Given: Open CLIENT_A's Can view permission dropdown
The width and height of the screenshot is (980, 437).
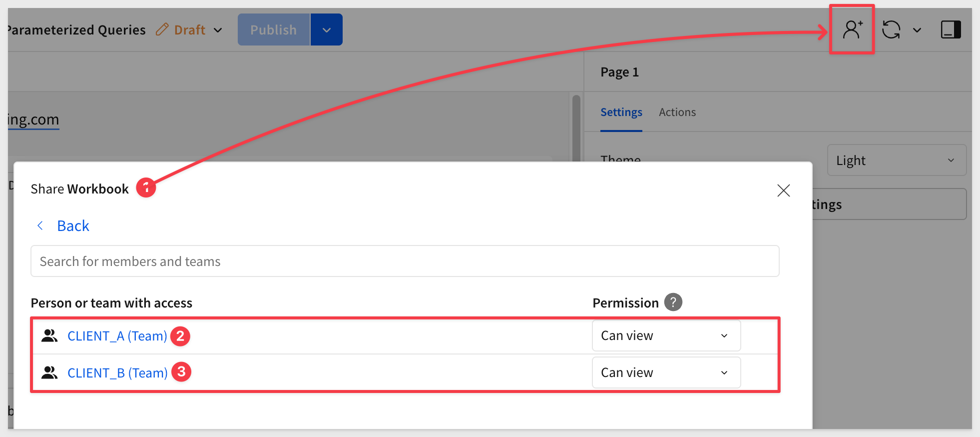Looking at the screenshot, I should pos(666,336).
